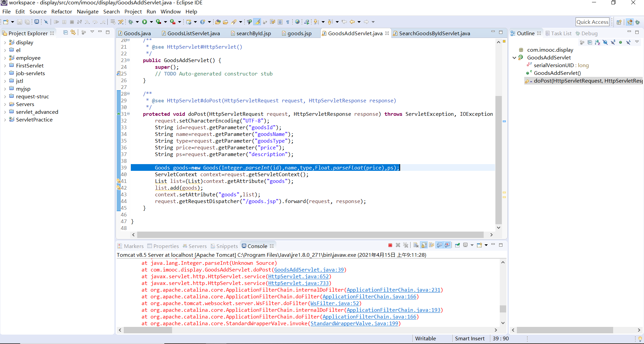Open the Project Explorer view menu triangle
Viewport: 644px width, 344px height.
92,32
